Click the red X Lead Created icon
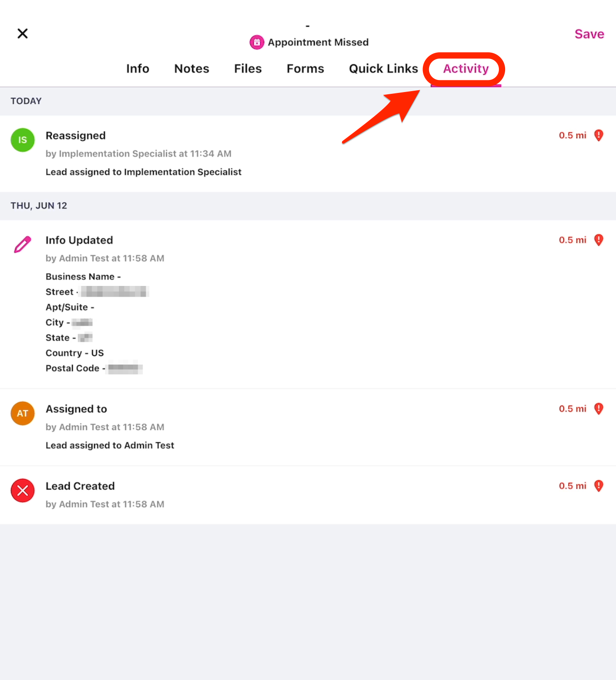 (x=23, y=491)
